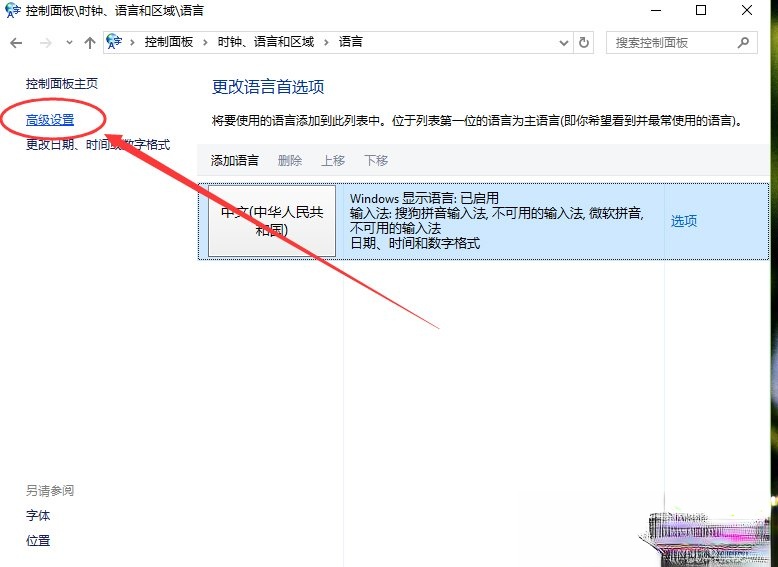Screen dimensions: 778x567
Task: Open 控制面板主页 link
Action: tap(62, 84)
